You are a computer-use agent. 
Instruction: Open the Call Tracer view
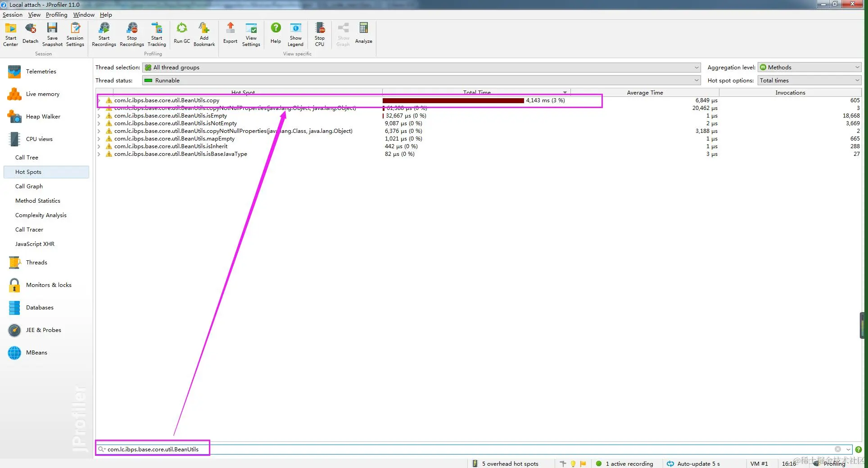(29, 230)
